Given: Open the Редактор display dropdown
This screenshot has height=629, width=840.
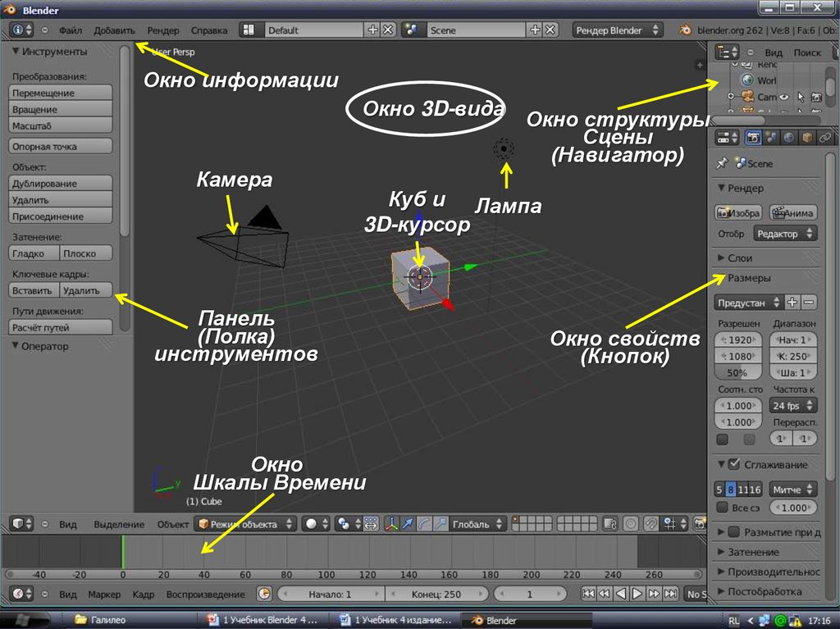Looking at the screenshot, I should (x=785, y=234).
